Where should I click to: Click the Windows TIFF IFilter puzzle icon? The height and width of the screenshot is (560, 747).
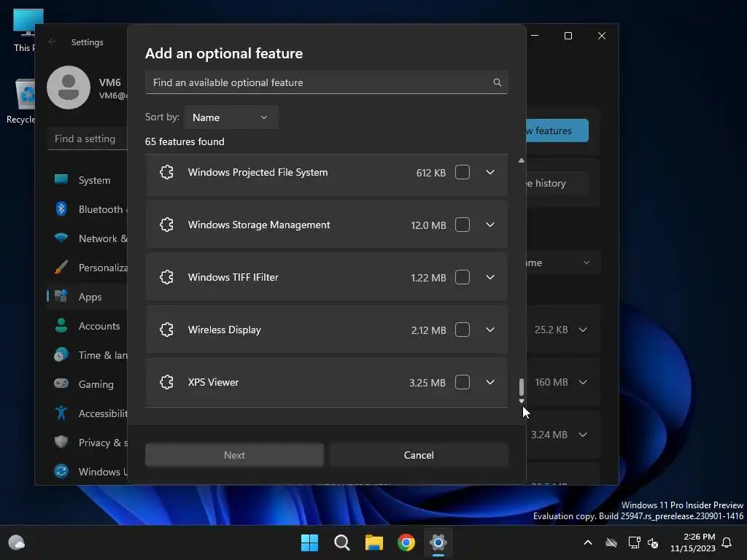click(x=166, y=277)
